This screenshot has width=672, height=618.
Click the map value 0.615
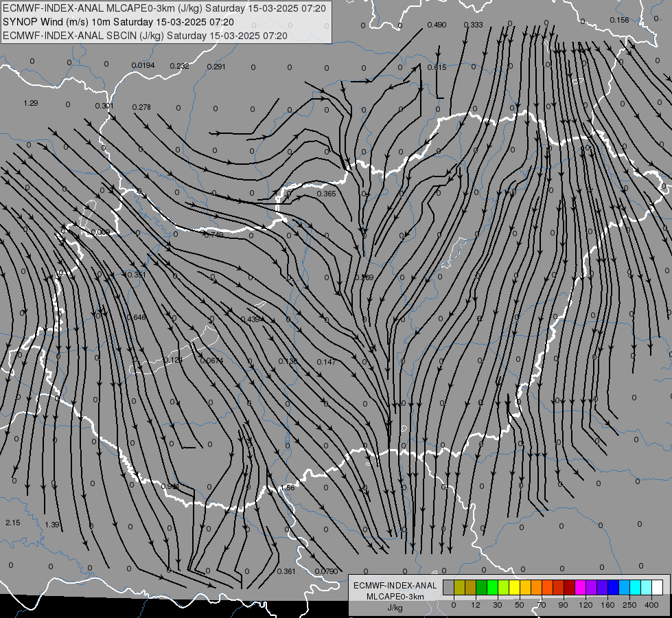tap(437, 67)
